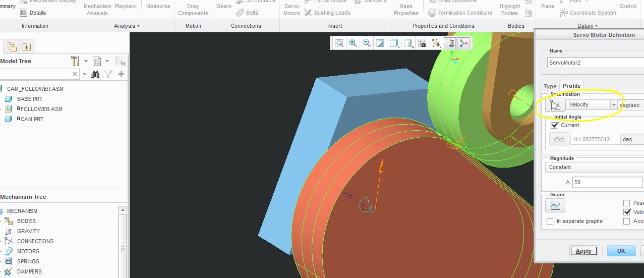Open the deg/sec units dropdown
644x278 pixels.
[631, 104]
